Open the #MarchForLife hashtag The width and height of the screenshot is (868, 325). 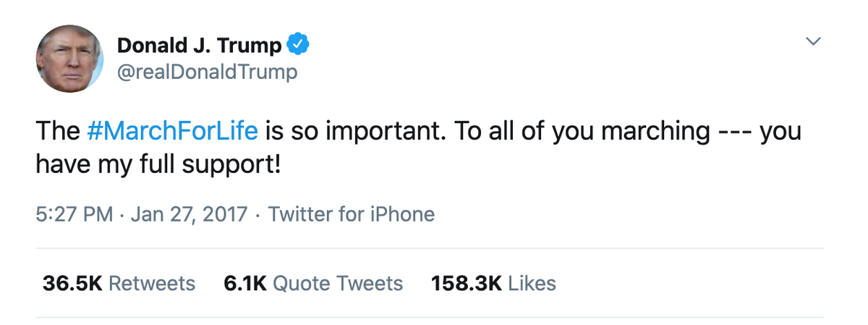click(x=171, y=132)
